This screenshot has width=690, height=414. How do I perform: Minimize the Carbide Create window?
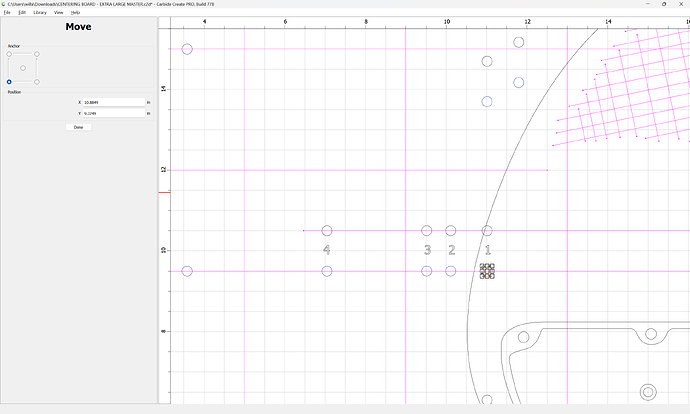click(x=648, y=4)
